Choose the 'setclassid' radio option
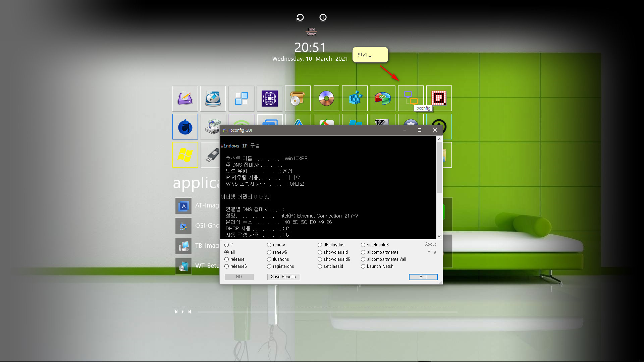Viewport: 644px width, 362px height. tap(320, 266)
